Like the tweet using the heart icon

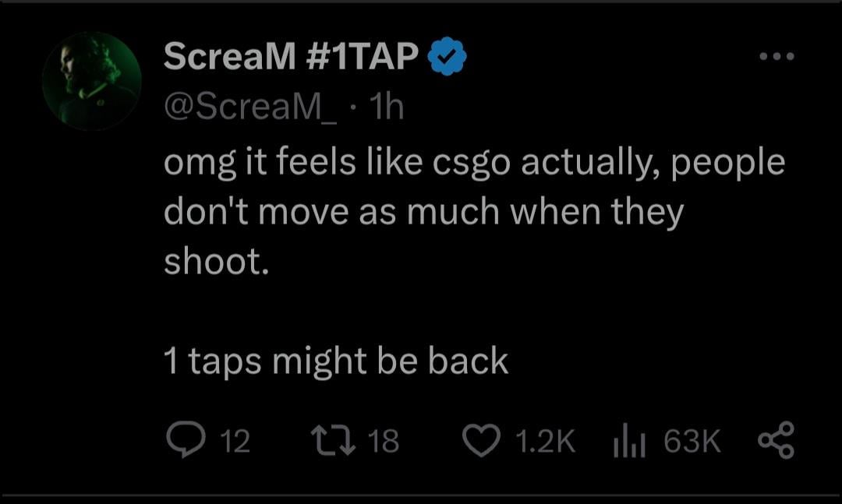click(483, 440)
